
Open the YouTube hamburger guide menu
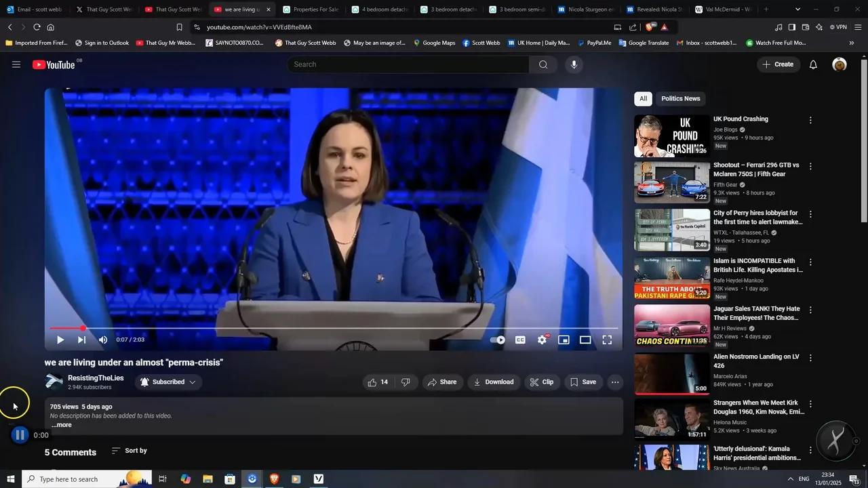click(x=16, y=64)
